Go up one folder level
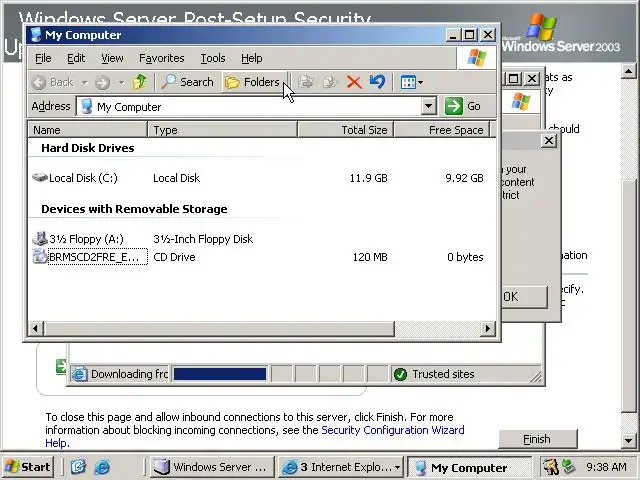 (140, 82)
